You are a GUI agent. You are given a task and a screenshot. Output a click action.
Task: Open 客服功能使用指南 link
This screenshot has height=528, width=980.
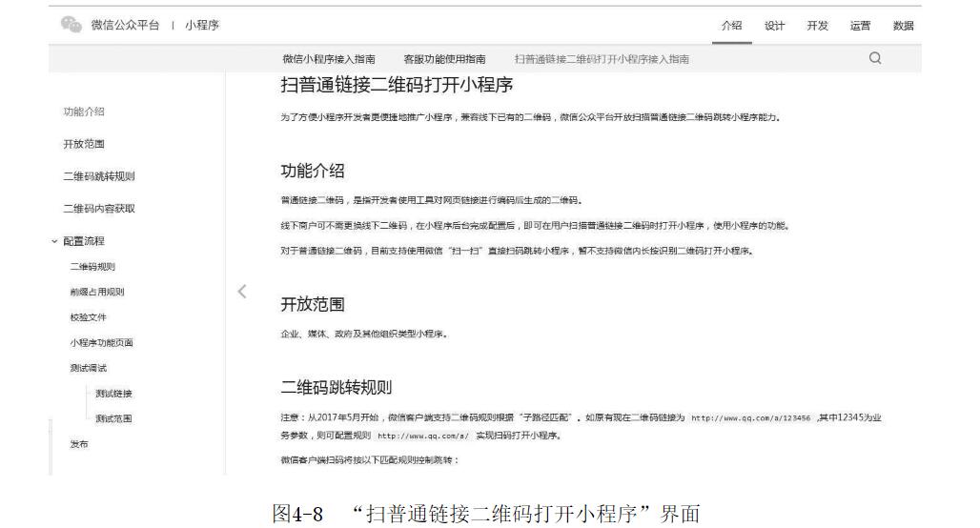tap(444, 60)
